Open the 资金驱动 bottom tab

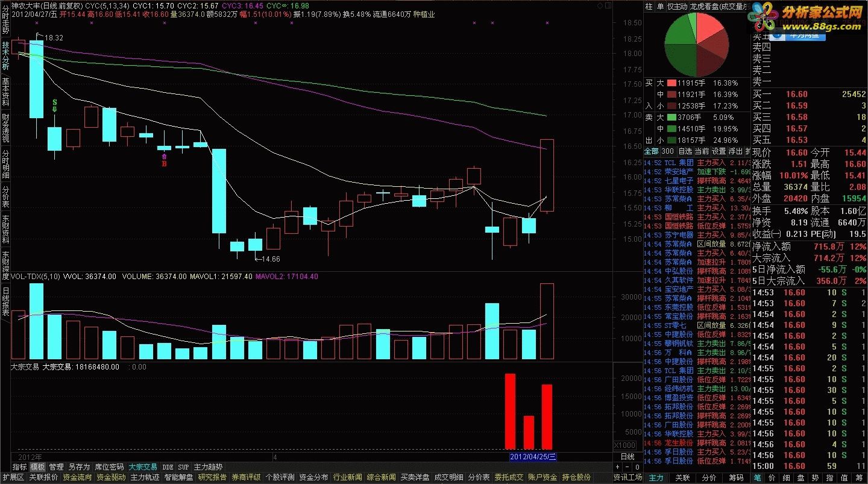pyautogui.click(x=111, y=477)
